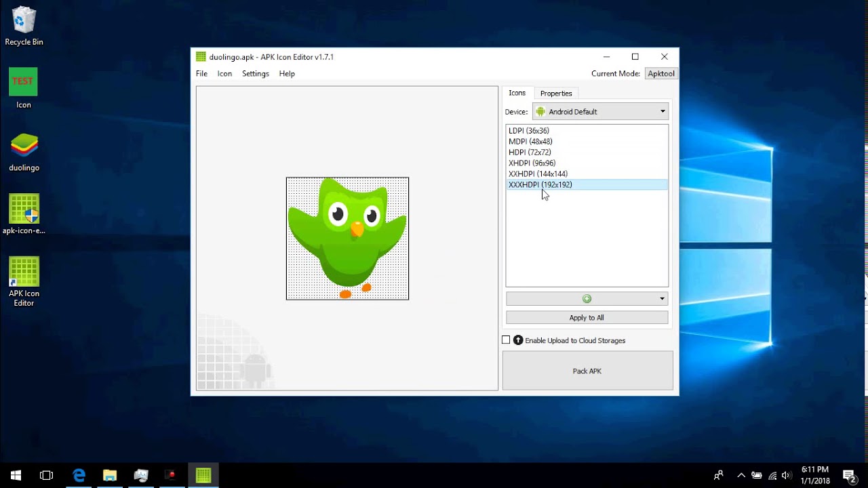Open the TEST Icon desktop shortcut
This screenshot has width=868, height=488.
click(23, 81)
